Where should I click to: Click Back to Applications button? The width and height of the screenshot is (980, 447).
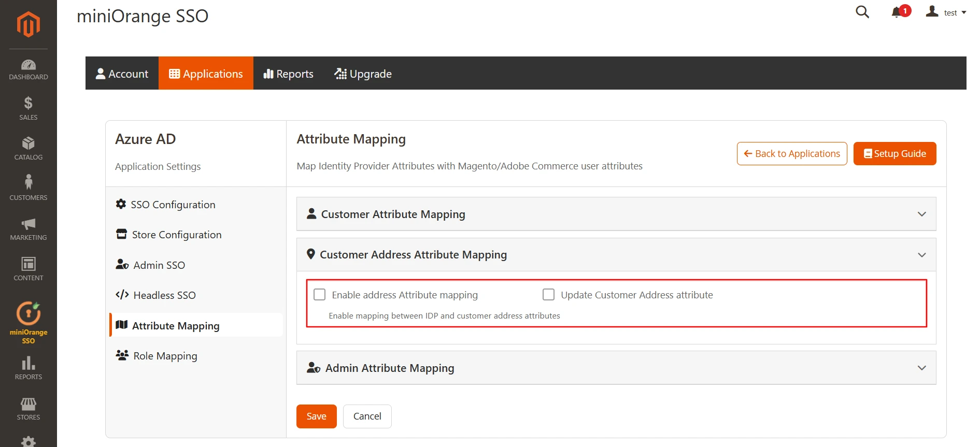pos(792,154)
